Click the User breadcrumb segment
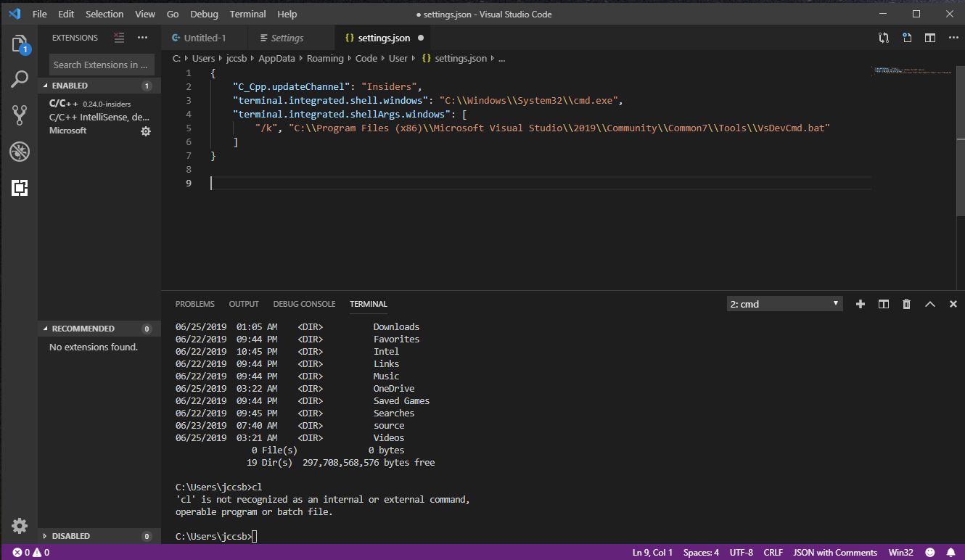 pyautogui.click(x=398, y=58)
